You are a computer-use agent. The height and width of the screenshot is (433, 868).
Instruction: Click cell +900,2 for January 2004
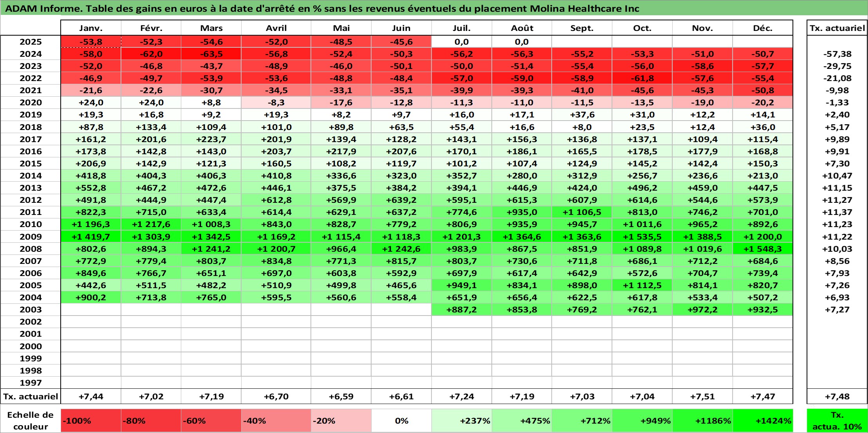[x=91, y=298]
